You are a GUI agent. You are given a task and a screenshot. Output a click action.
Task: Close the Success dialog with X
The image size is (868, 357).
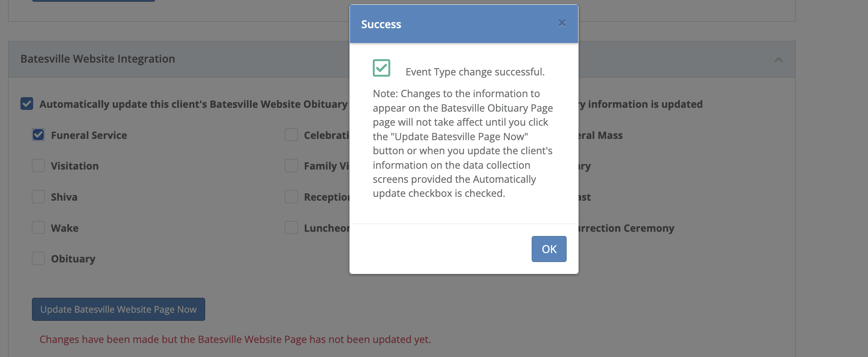tap(562, 23)
